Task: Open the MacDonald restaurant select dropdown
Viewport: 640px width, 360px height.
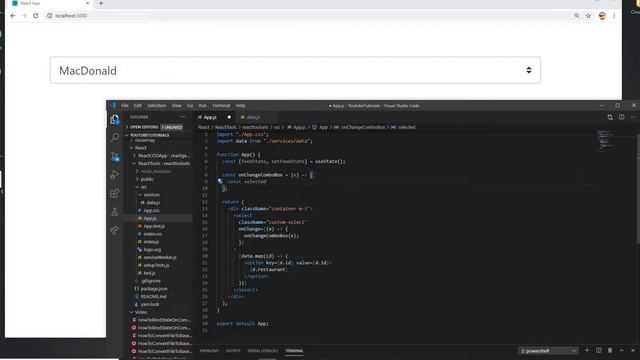Action: click(295, 70)
